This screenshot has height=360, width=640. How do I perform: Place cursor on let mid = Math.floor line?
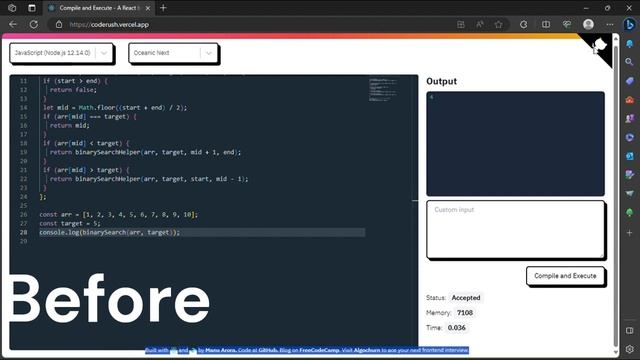coord(115,108)
